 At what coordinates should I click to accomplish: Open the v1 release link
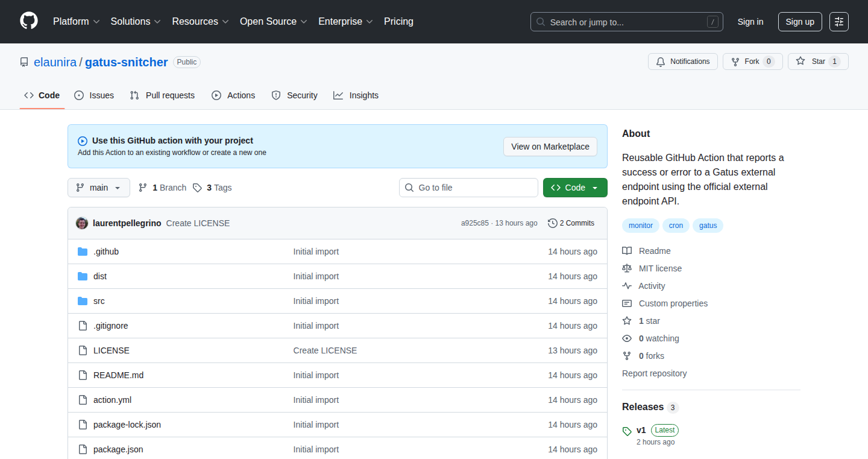[x=641, y=430]
